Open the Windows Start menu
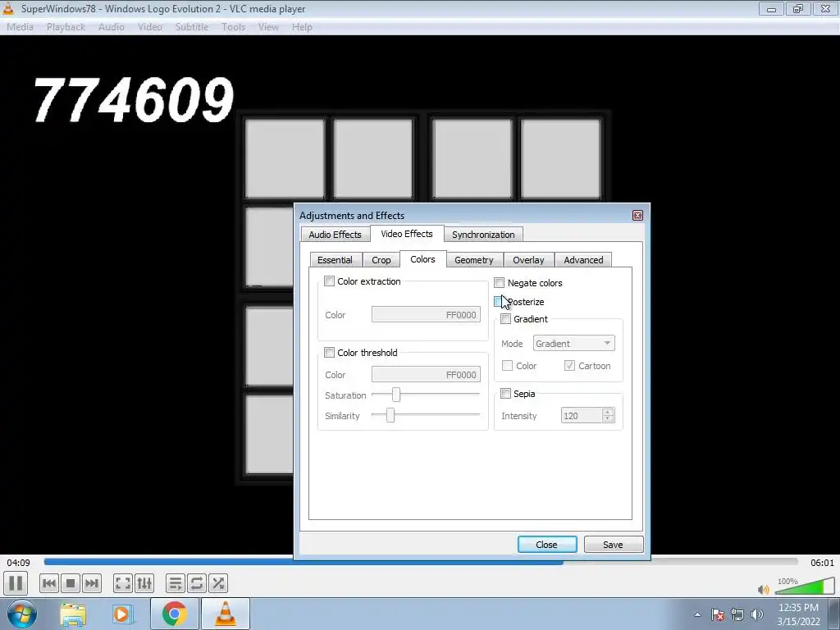Viewport: 840px width, 630px height. point(22,614)
